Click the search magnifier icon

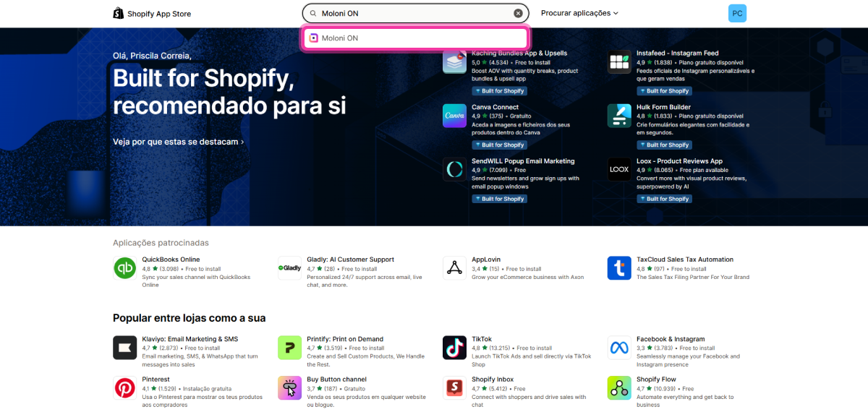pyautogui.click(x=313, y=13)
